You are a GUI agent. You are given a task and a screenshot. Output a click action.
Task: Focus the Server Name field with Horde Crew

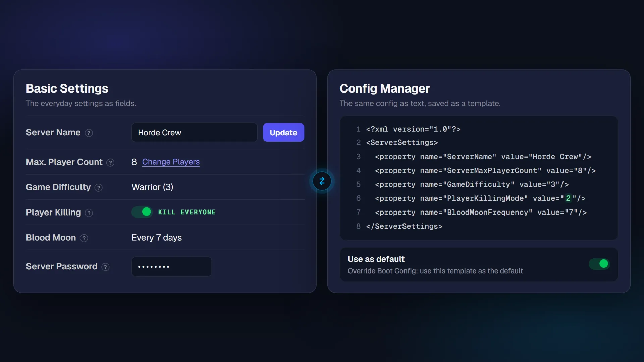[195, 132]
